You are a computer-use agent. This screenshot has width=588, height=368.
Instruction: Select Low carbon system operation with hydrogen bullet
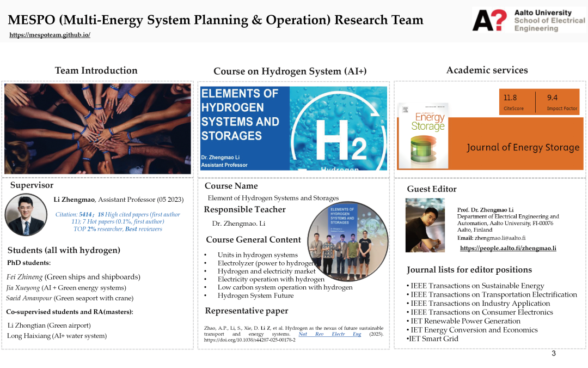pyautogui.click(x=285, y=287)
